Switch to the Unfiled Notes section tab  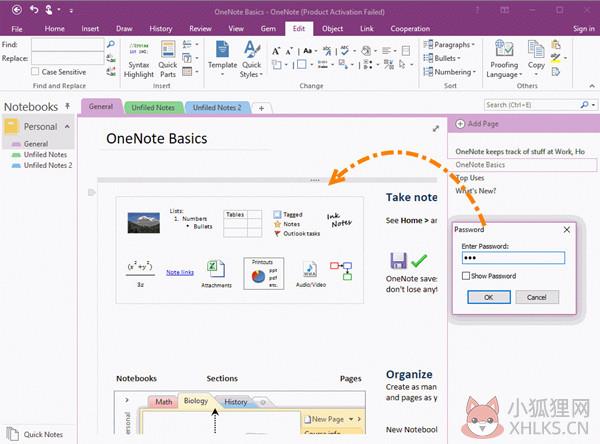153,108
